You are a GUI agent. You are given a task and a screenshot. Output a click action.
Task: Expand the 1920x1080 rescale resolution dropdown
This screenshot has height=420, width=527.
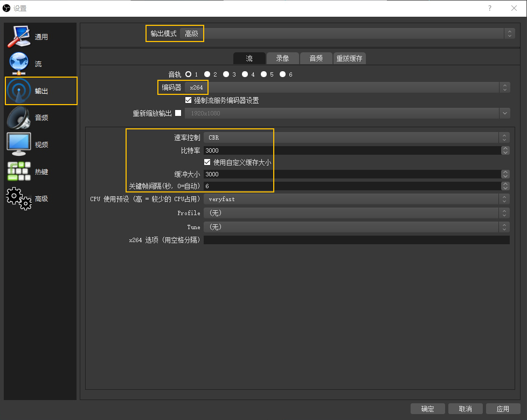click(347, 113)
